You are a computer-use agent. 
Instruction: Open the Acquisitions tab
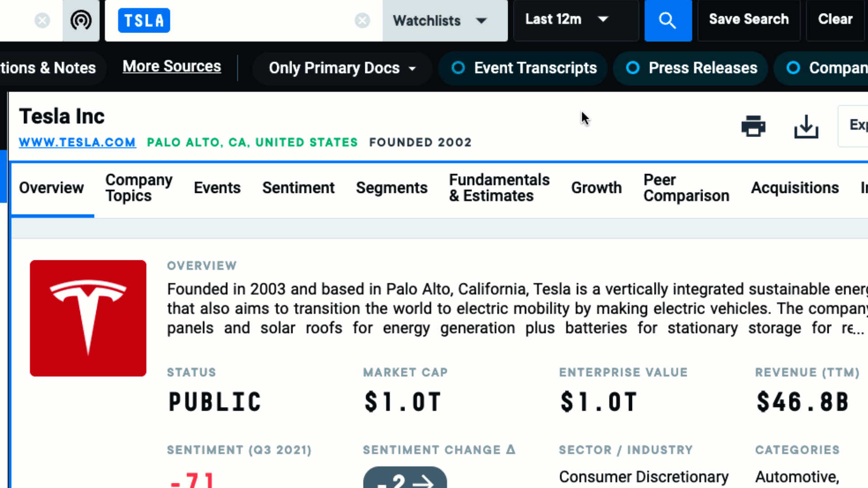[795, 188]
